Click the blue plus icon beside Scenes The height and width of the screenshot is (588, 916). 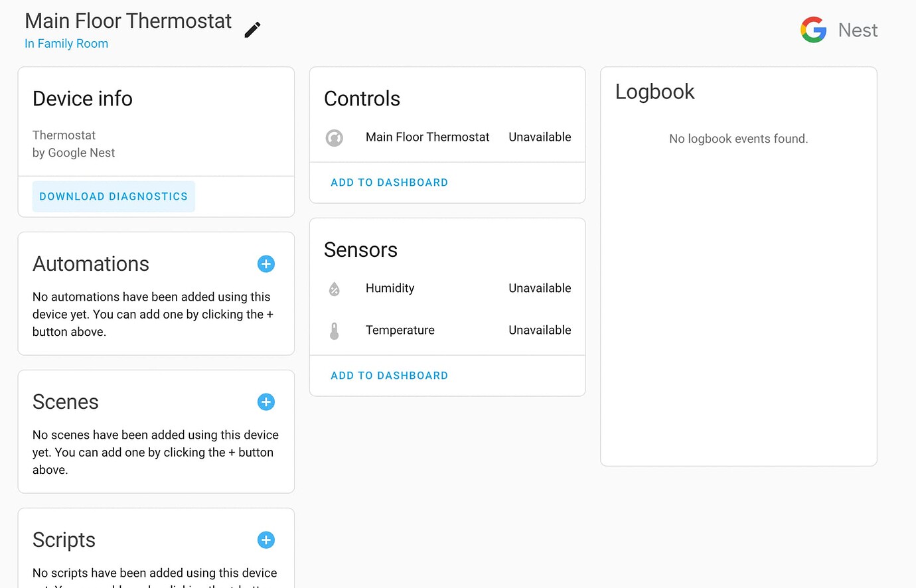click(266, 402)
